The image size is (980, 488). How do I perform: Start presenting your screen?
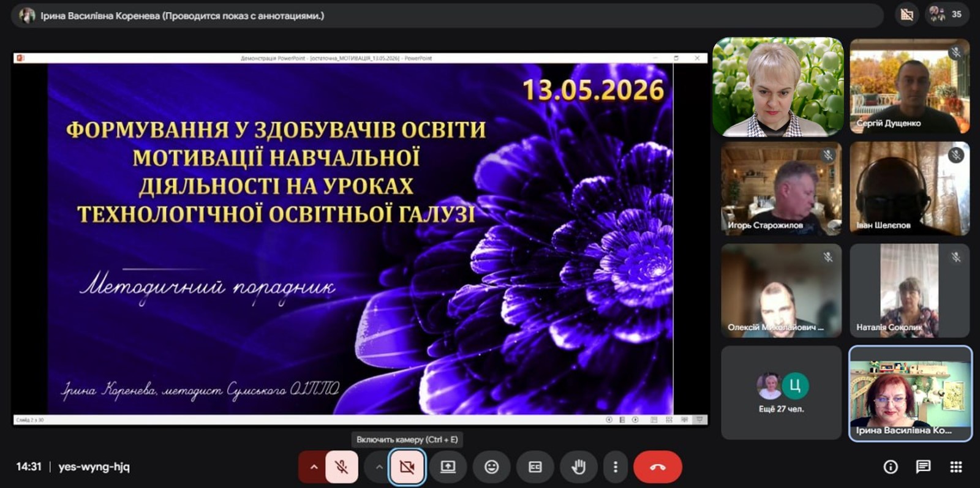click(448, 467)
